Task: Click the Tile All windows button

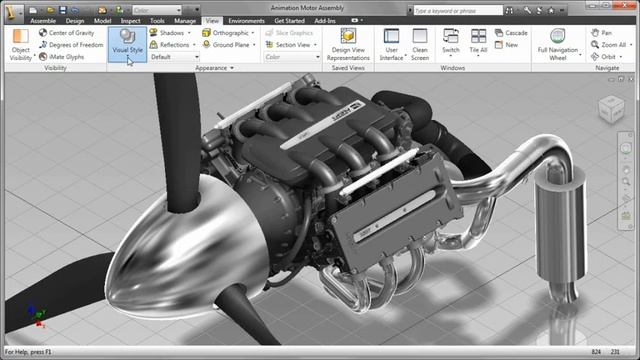Action: pos(478,42)
